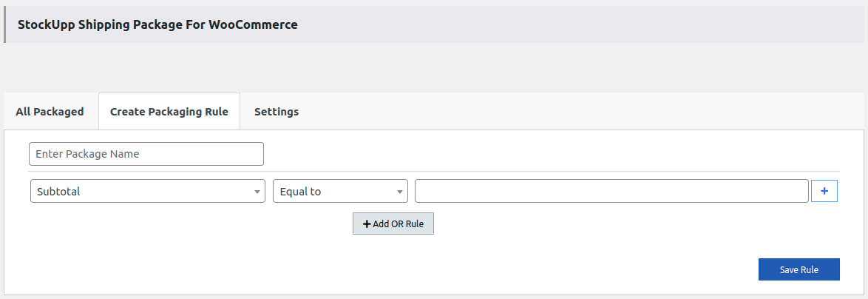This screenshot has height=299, width=868.
Task: Click the 'Settings' tab label
Action: [276, 112]
